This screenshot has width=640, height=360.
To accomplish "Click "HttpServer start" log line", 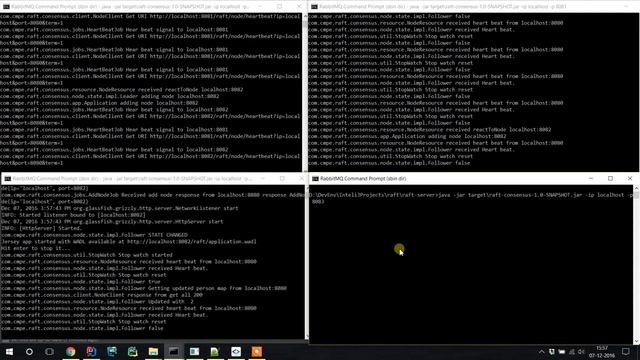I will [x=112, y=222].
